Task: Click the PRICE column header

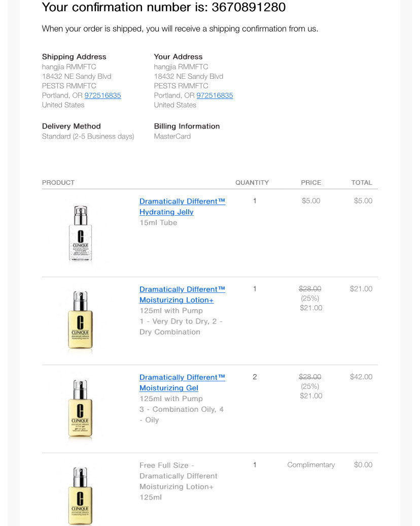Action: (x=311, y=183)
